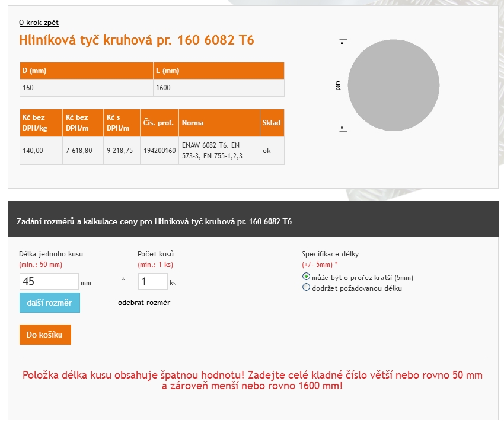The width and height of the screenshot is (504, 429).
Task: Click the "L (mm)" column header
Action: click(x=218, y=71)
